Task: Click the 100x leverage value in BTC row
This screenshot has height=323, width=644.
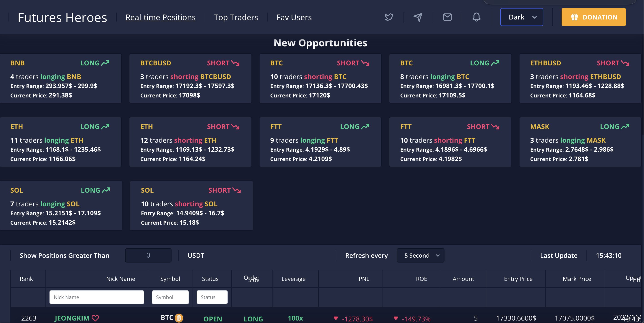Action: click(295, 318)
